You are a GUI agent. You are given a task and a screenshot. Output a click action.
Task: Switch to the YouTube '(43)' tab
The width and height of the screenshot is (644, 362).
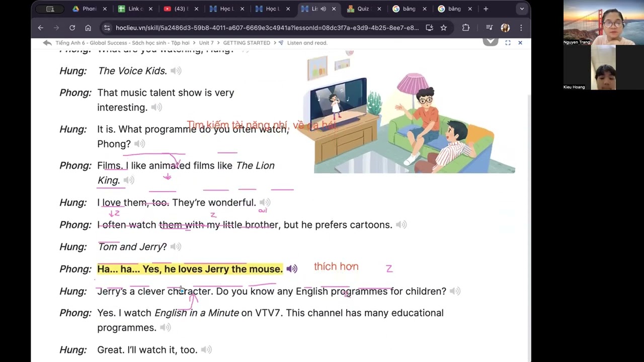pyautogui.click(x=181, y=9)
